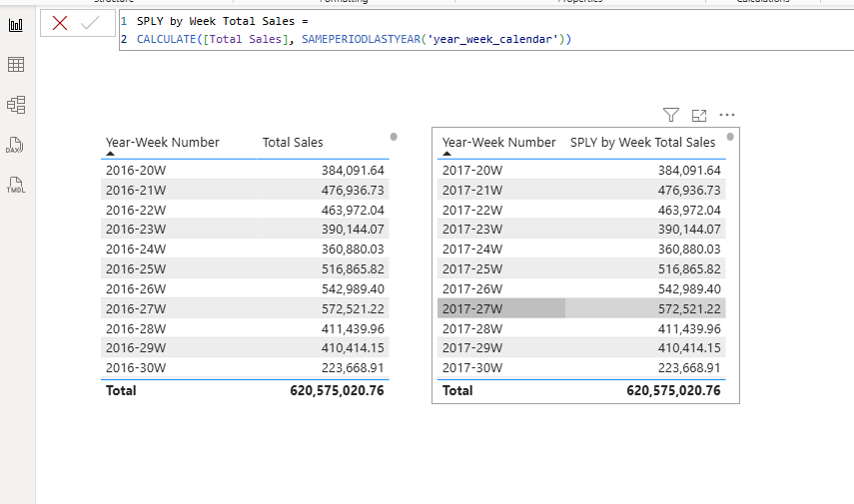Commit the formula with checkmark
854x504 pixels.
[90, 23]
